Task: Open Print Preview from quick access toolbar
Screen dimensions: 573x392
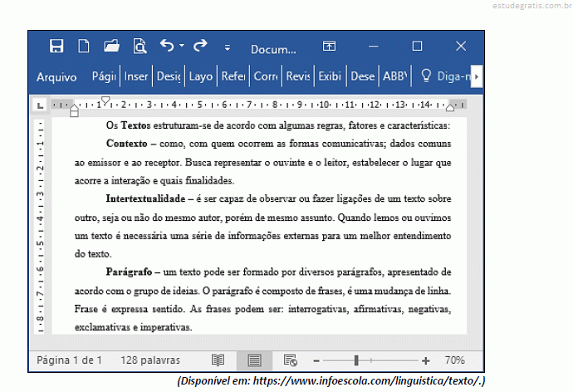Action: click(x=140, y=46)
